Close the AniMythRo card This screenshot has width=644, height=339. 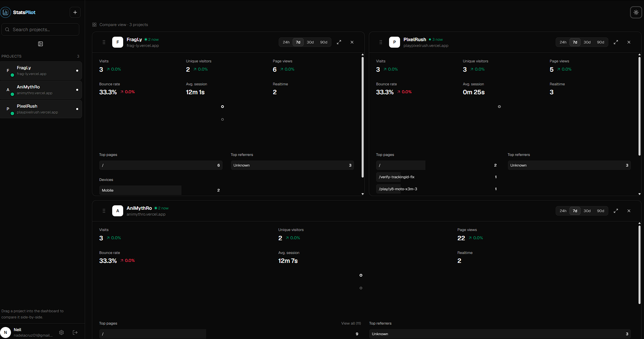(629, 211)
